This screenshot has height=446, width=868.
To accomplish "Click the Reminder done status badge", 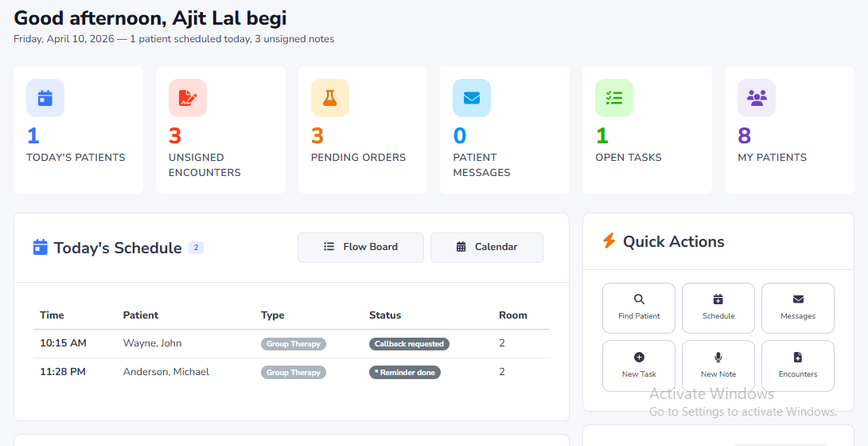I will point(405,373).
